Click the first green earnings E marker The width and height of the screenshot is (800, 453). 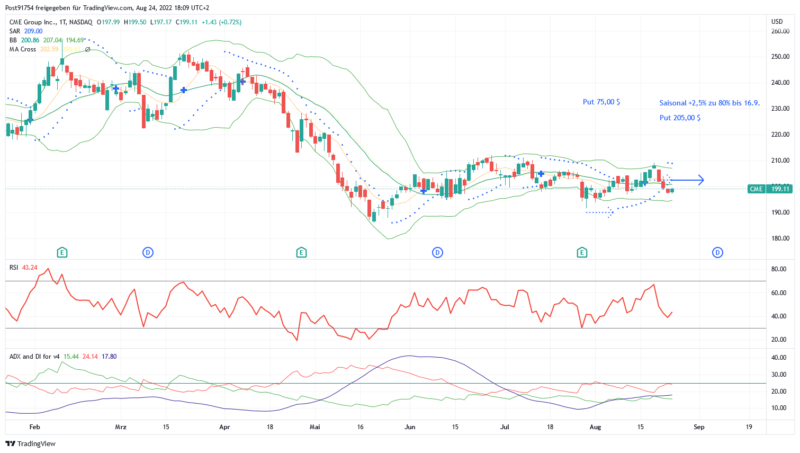[62, 252]
